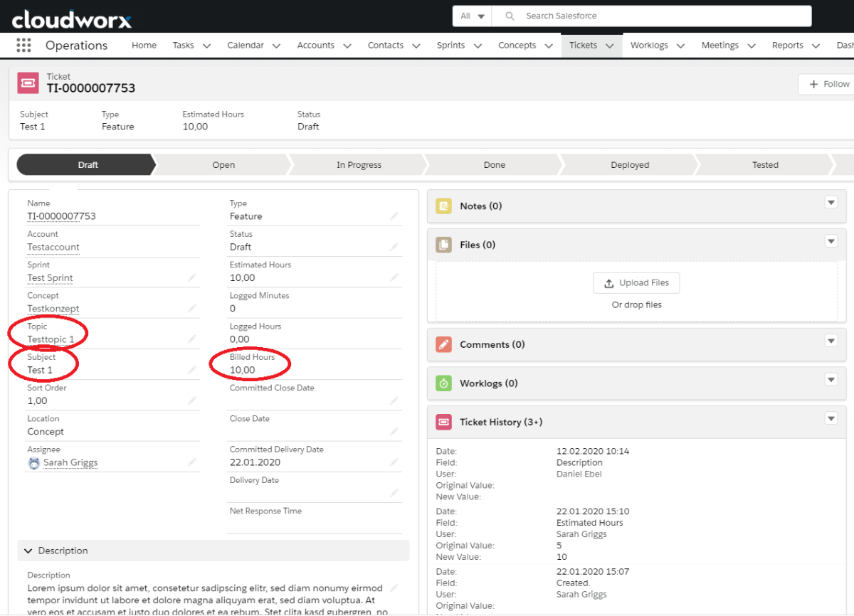Open the search scope All dropdown
854x616 pixels.
[x=473, y=16]
